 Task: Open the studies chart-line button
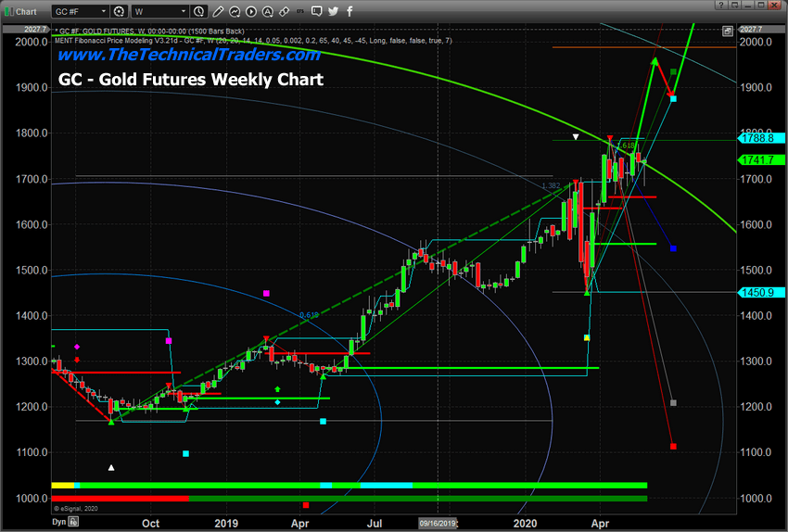[235, 11]
